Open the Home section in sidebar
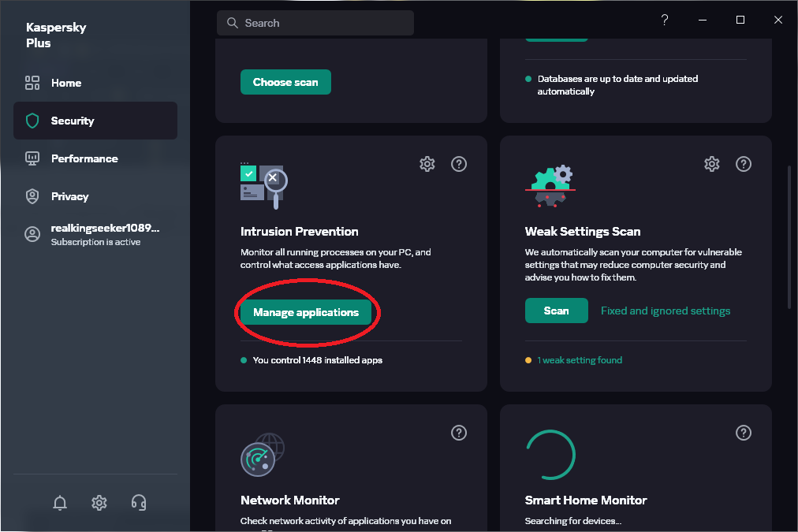This screenshot has height=532, width=798. click(95, 83)
